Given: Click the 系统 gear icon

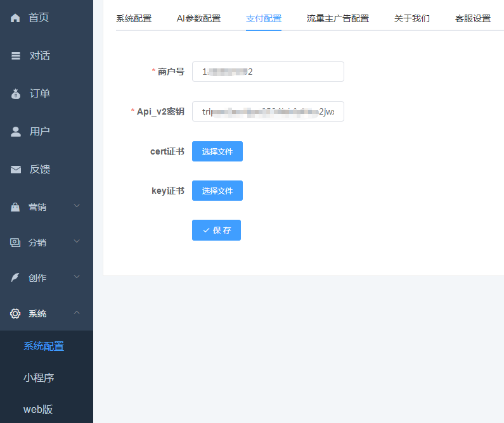Looking at the screenshot, I should (15, 313).
